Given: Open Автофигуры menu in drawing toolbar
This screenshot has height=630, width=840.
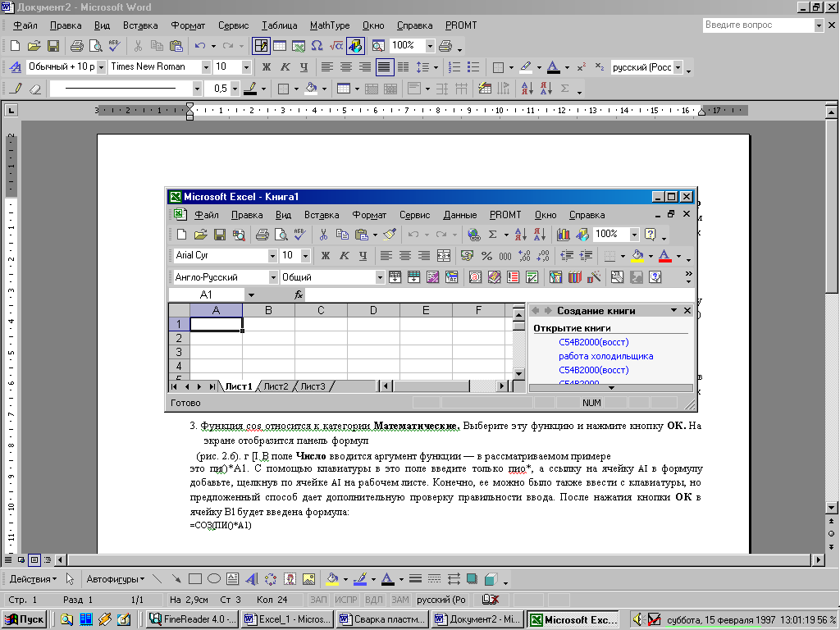Looking at the screenshot, I should (x=116, y=579).
